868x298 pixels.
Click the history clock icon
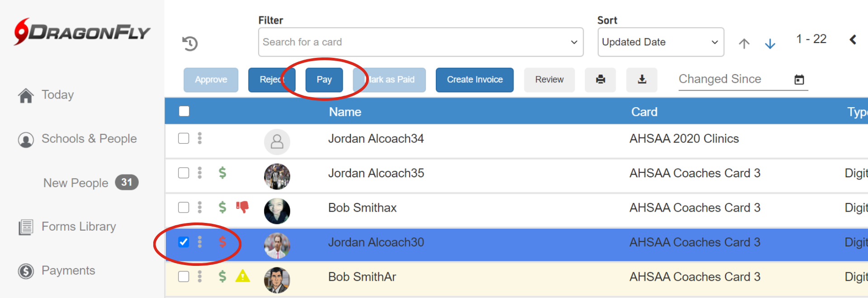190,43
